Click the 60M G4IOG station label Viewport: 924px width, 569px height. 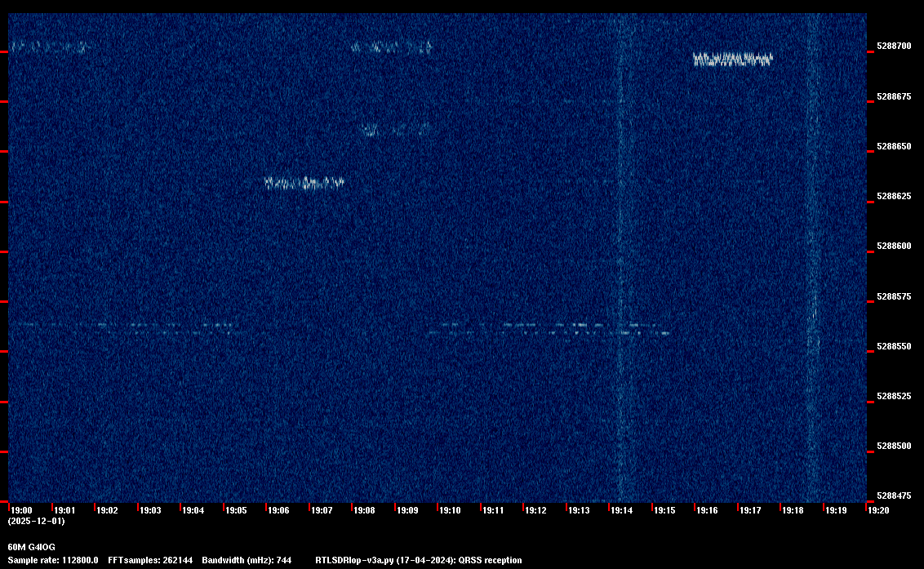click(31, 547)
